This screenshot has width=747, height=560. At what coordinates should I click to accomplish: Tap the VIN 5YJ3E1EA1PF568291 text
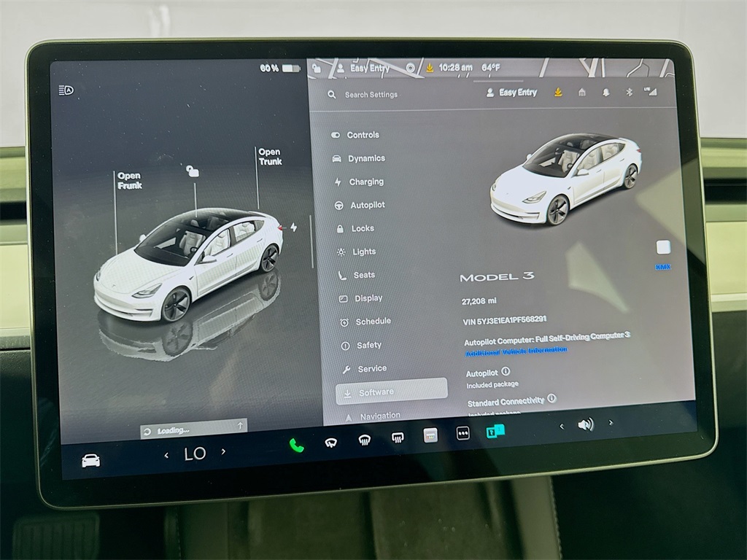point(505,320)
